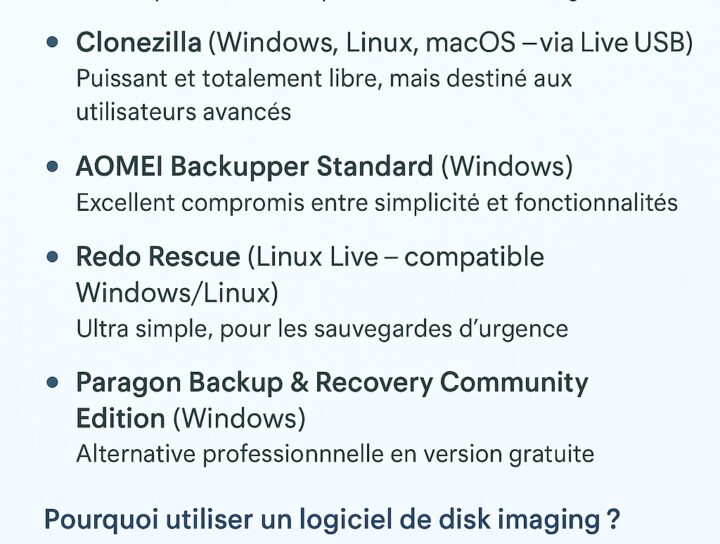
Task: Click the 'Windows/Linux)' text under Redo Rescue
Action: (x=177, y=293)
